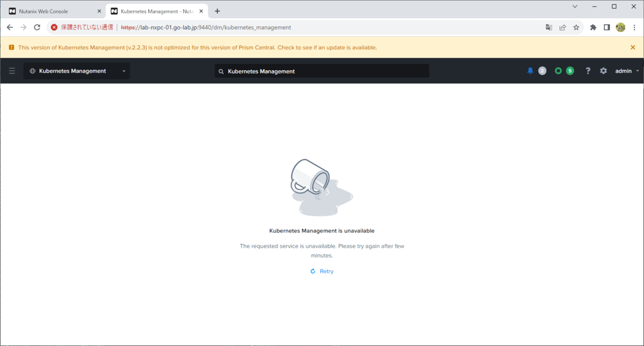Expand the admin user dropdown
Viewport: 644px width, 346px height.
coord(627,71)
